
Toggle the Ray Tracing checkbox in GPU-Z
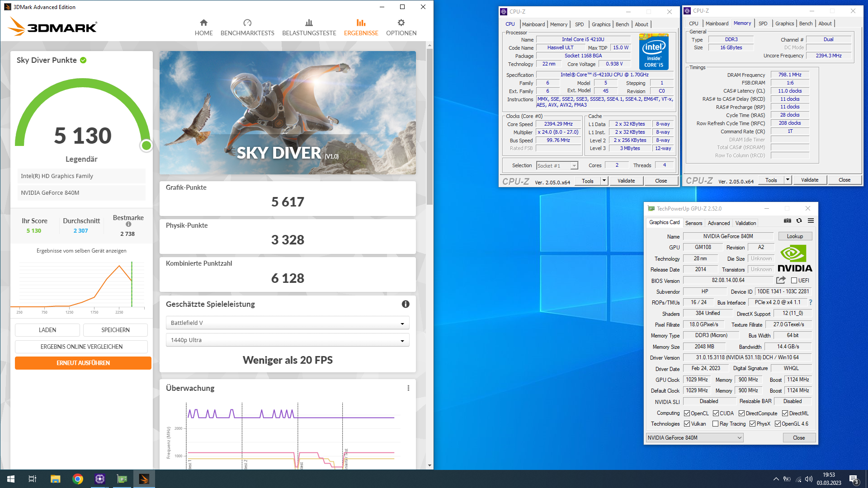(715, 424)
